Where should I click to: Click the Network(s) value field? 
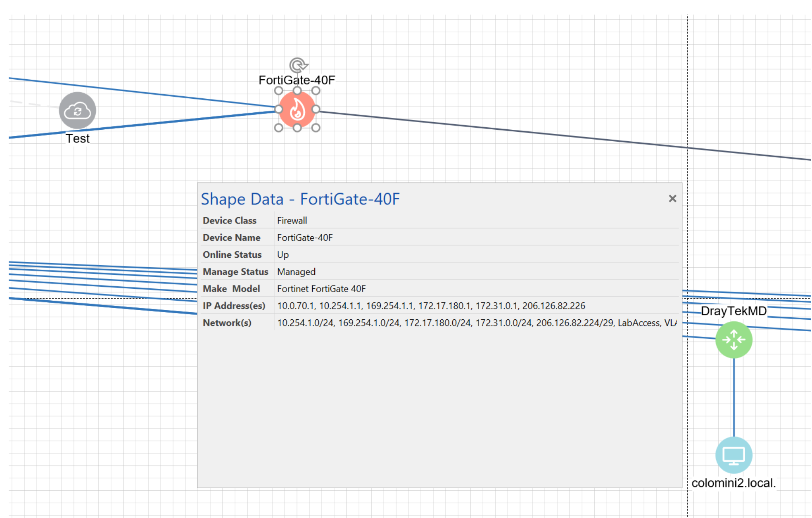coord(477,323)
